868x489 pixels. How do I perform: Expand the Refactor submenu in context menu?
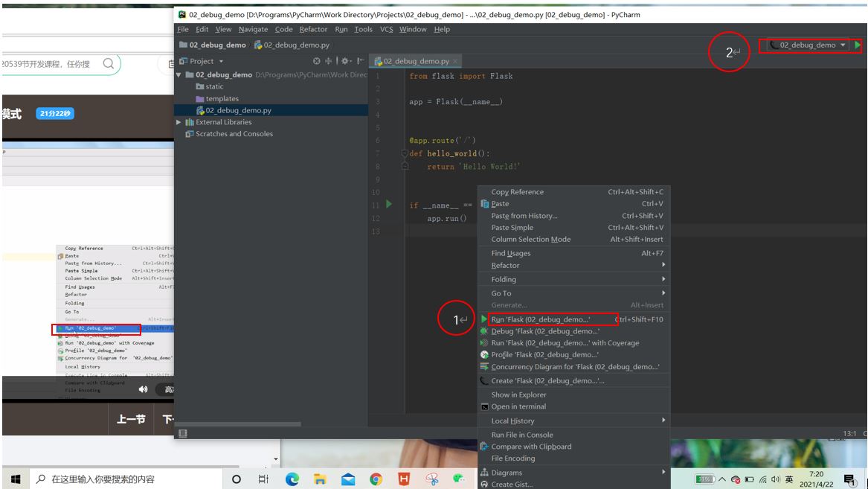574,265
